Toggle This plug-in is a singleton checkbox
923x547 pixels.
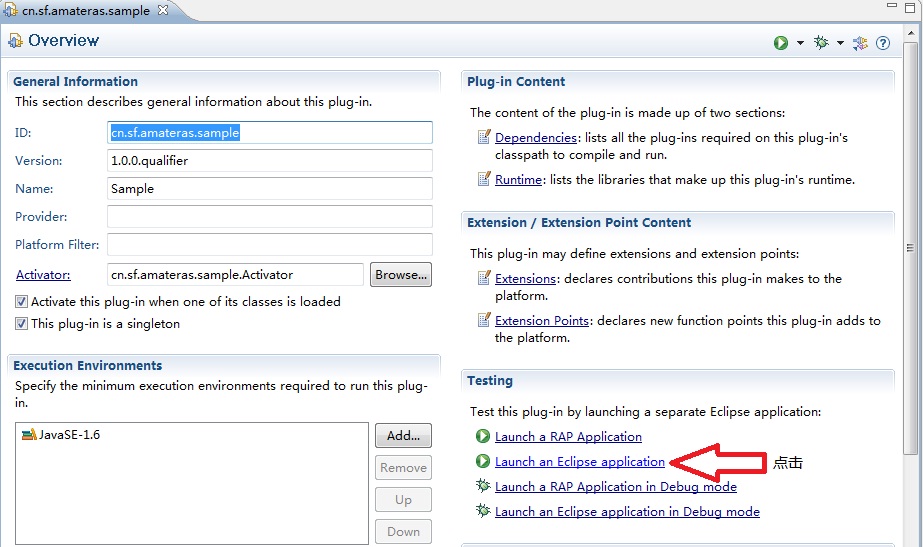21,323
